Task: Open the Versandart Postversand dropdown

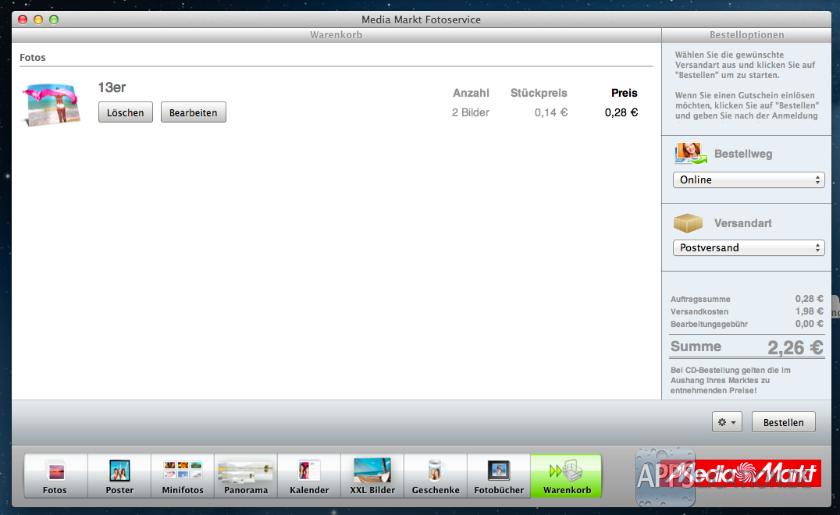Action: click(748, 248)
